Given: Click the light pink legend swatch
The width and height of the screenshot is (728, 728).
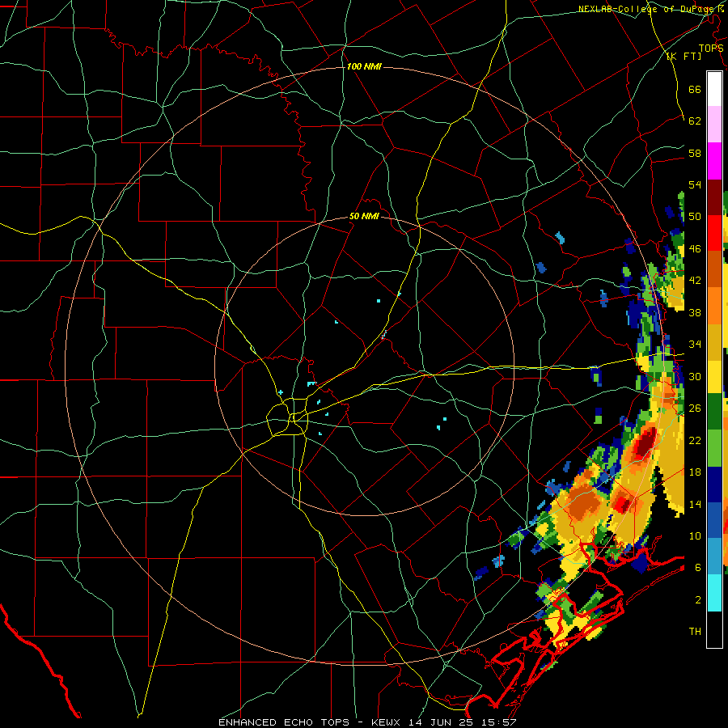Looking at the screenshot, I should (x=714, y=125).
